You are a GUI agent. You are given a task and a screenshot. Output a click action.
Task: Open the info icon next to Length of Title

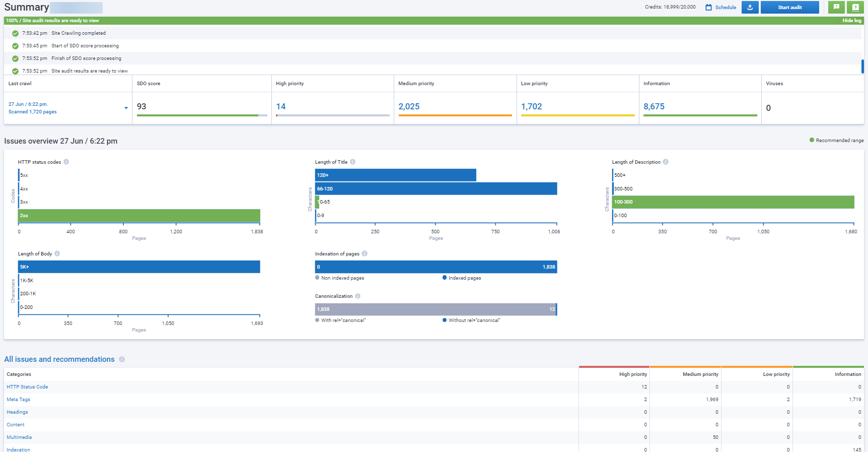tap(352, 162)
